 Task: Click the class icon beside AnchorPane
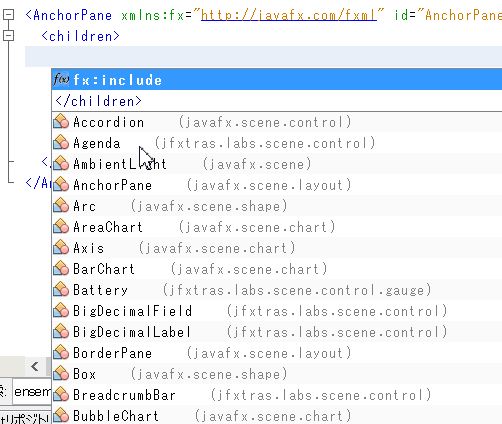coord(61,185)
